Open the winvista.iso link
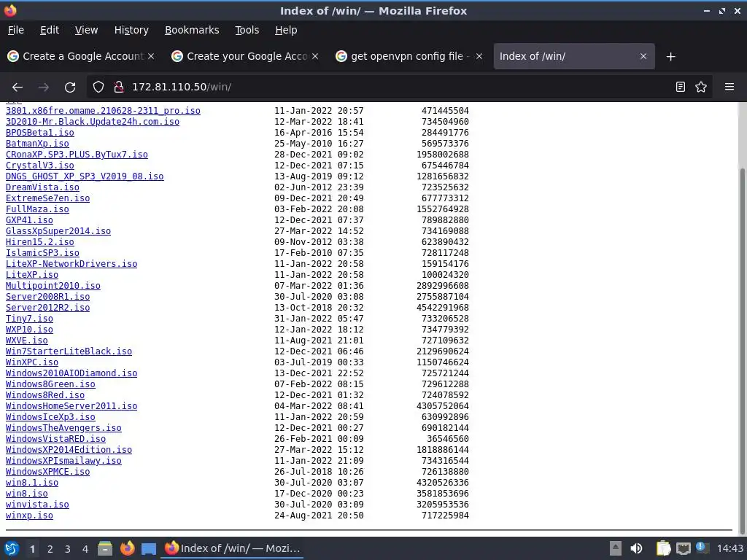The height and width of the screenshot is (560, 747). 37,505
